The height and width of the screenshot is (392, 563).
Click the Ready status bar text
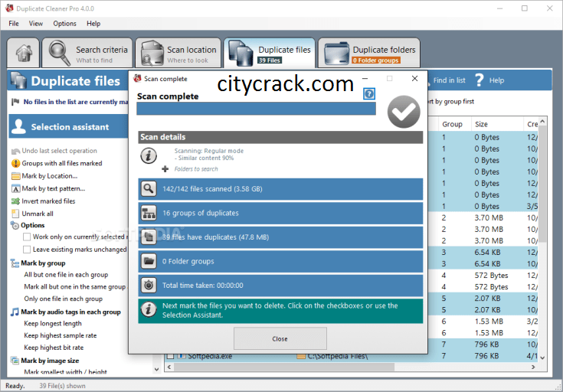click(15, 386)
